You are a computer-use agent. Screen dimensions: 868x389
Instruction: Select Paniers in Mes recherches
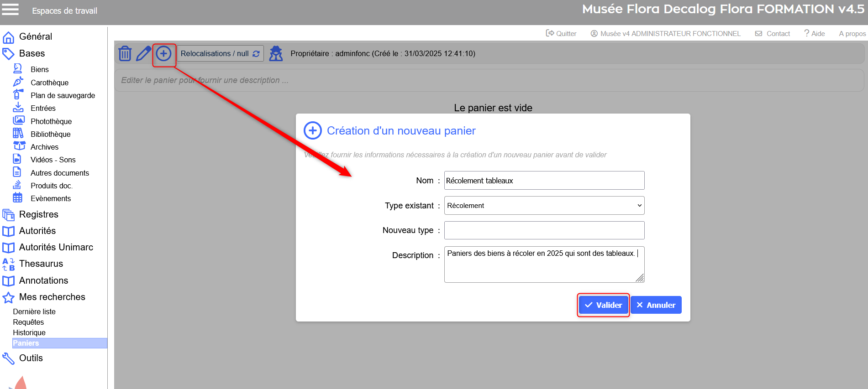click(26, 343)
